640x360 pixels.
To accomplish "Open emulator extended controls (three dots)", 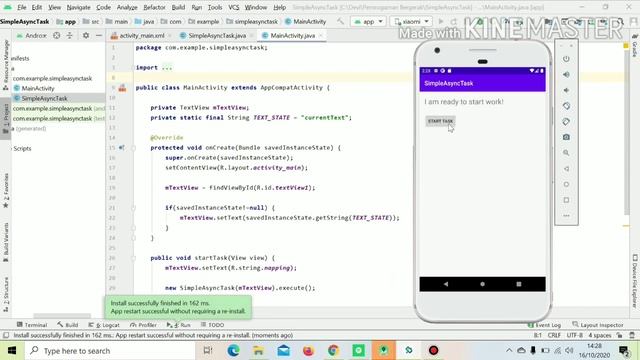I will (x=566, y=216).
